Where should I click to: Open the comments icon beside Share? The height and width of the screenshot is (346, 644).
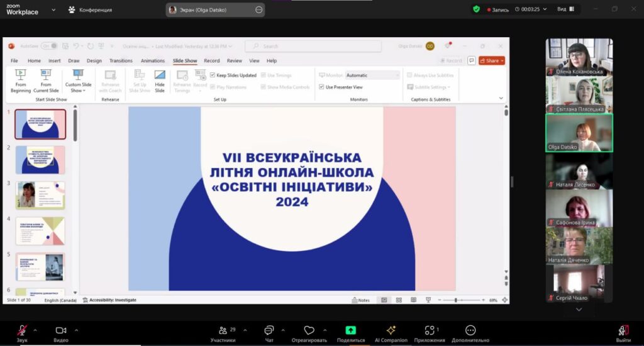pyautogui.click(x=472, y=60)
